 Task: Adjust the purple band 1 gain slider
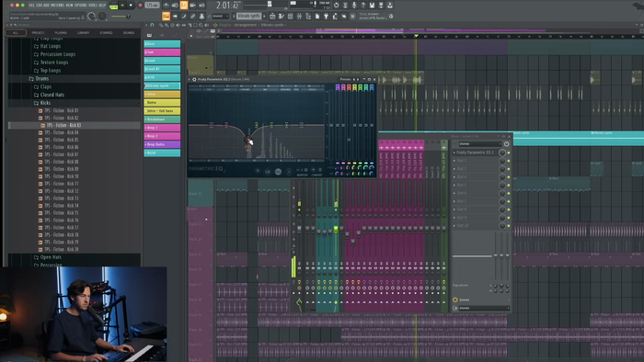[338, 125]
